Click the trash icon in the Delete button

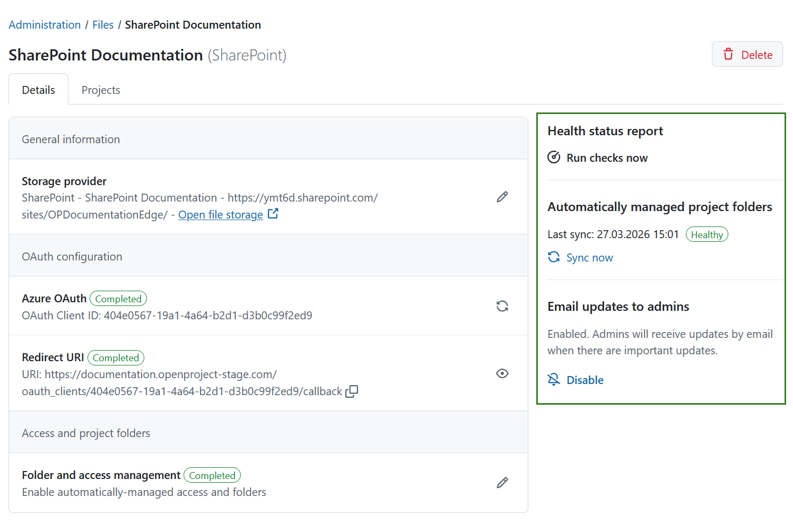(x=729, y=54)
